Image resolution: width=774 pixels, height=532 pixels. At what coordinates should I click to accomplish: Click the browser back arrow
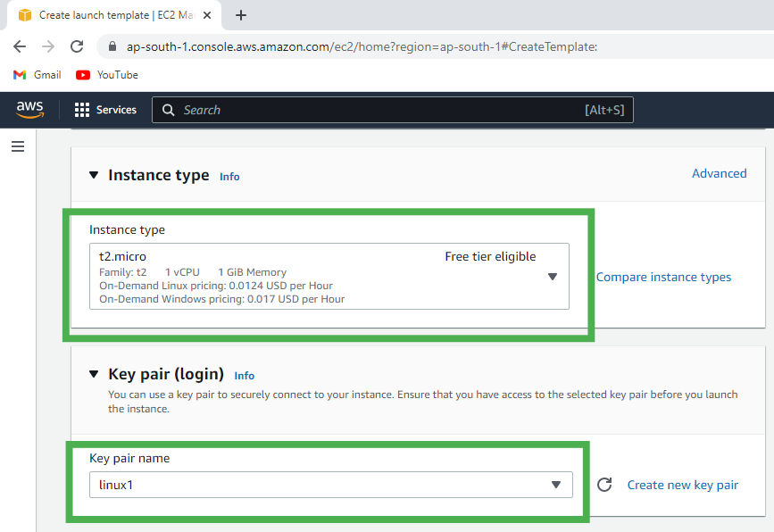coord(20,46)
